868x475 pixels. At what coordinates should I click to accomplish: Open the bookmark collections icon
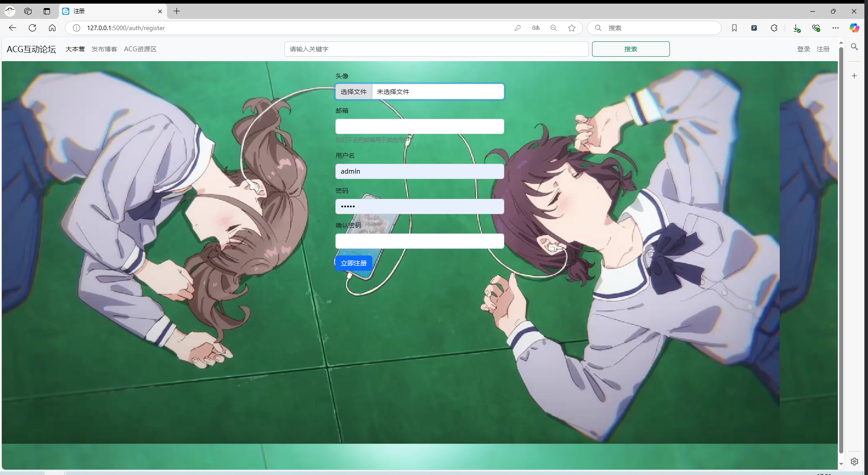click(x=734, y=28)
